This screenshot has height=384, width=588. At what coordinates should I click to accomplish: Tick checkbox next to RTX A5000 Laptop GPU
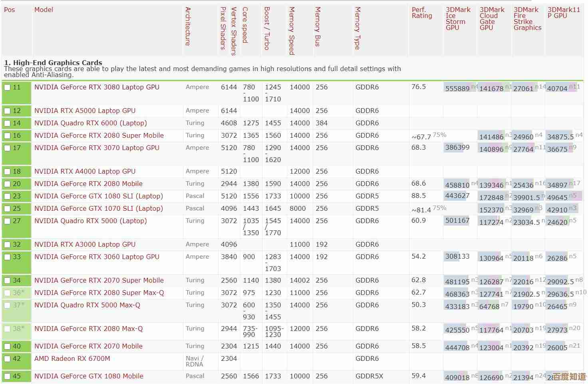[x=7, y=111]
